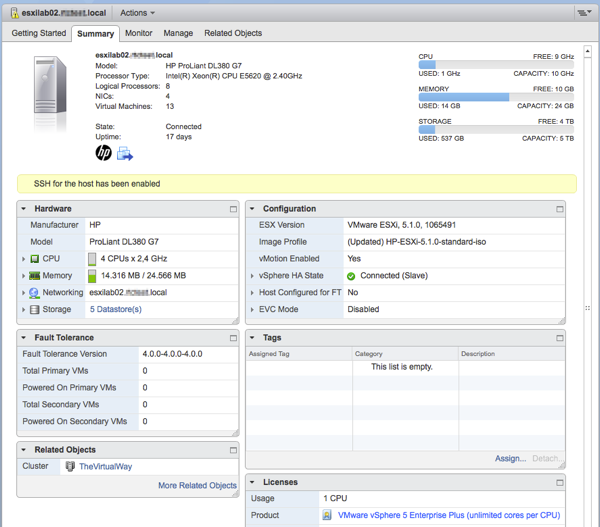Go to the Related Objects tab
The height and width of the screenshot is (527, 600).
(233, 33)
